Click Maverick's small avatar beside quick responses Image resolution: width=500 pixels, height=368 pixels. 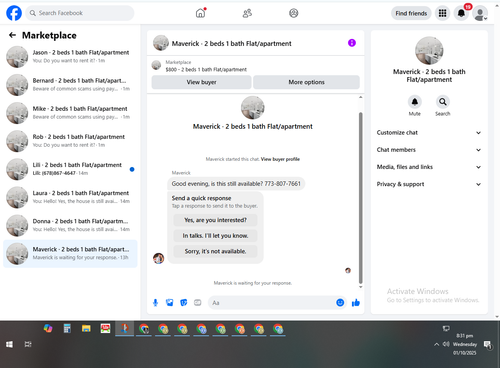coord(158,258)
